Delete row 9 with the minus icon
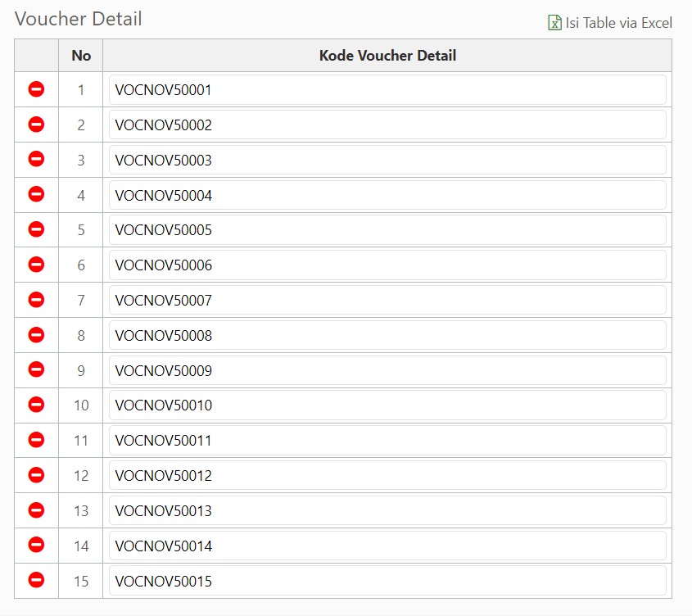The height and width of the screenshot is (616, 692). [x=36, y=369]
